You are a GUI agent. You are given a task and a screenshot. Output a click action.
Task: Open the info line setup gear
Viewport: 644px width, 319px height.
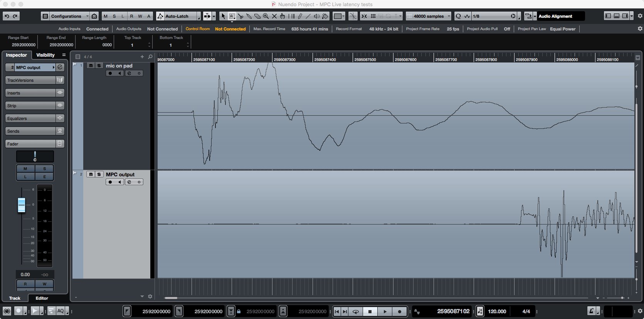coord(640,29)
